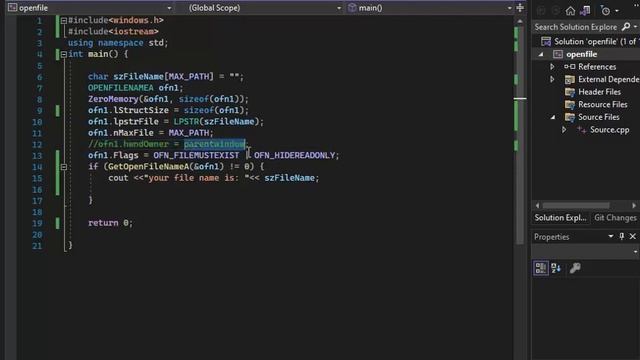640x360 pixels.
Task: Click GetOpenFileNameA on line 14
Action: coord(149,167)
